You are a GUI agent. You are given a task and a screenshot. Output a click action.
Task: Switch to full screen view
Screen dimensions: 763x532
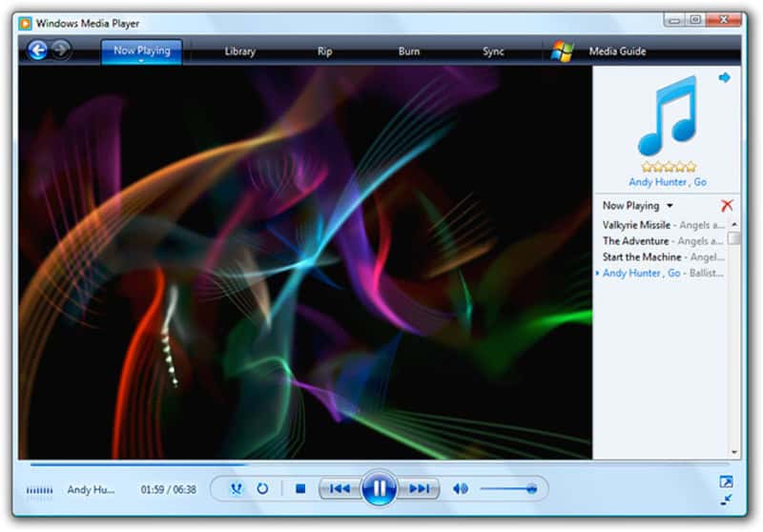pos(726,481)
